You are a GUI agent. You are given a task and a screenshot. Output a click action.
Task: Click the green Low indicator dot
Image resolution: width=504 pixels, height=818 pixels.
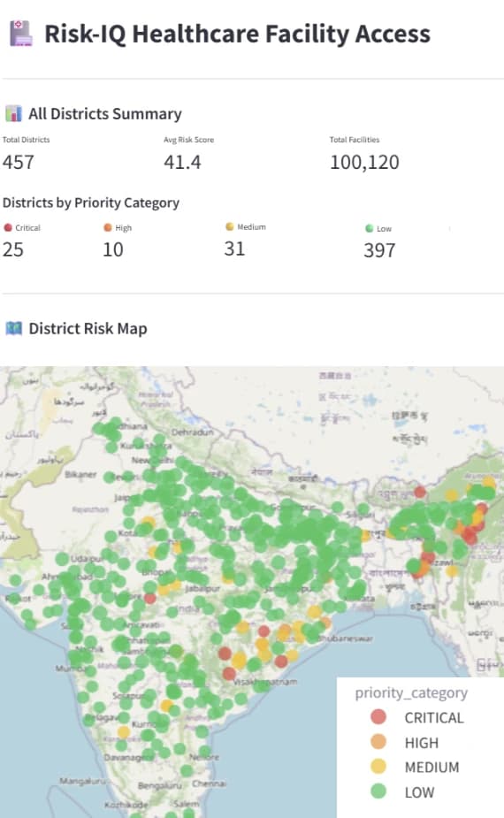[370, 228]
